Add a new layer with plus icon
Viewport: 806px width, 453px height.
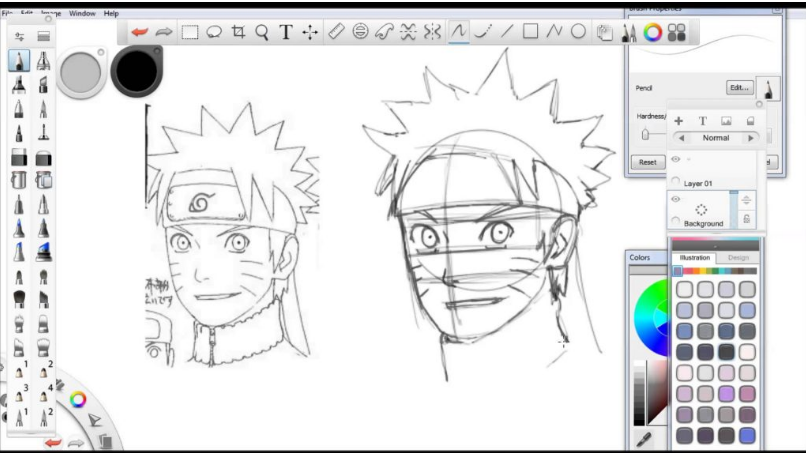679,121
